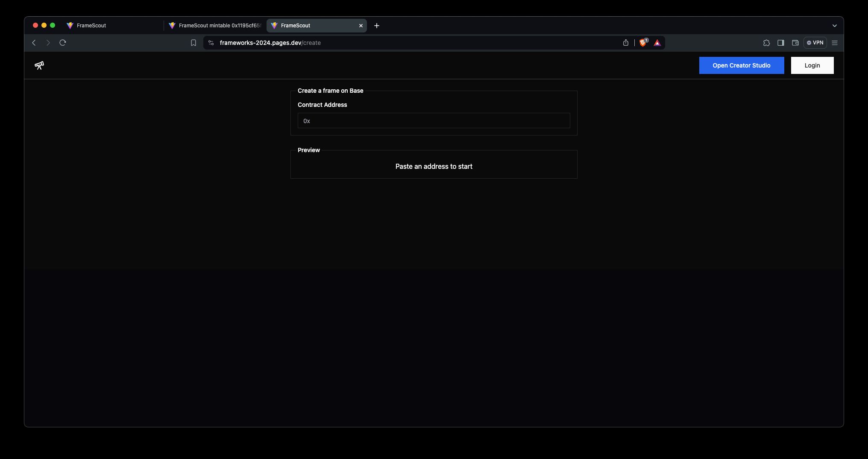Open site settings icon in address bar
Screen dimensions: 868x459
point(211,43)
